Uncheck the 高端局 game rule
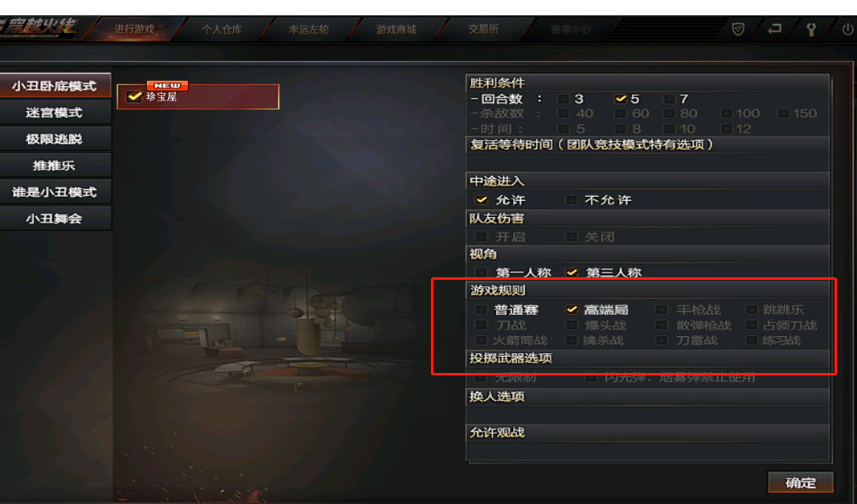The image size is (857, 504). click(x=571, y=310)
